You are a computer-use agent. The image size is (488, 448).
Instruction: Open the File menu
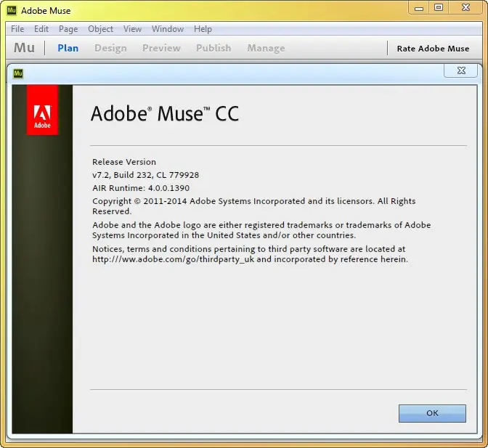[17, 29]
